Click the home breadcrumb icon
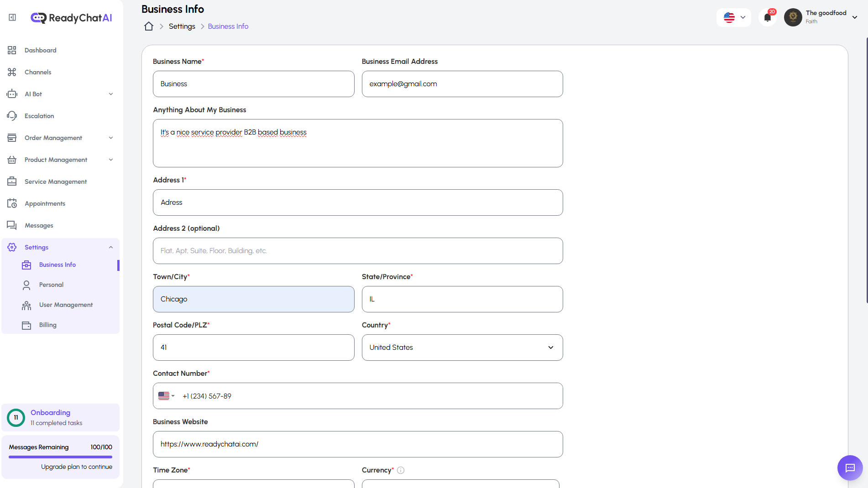 148,26
